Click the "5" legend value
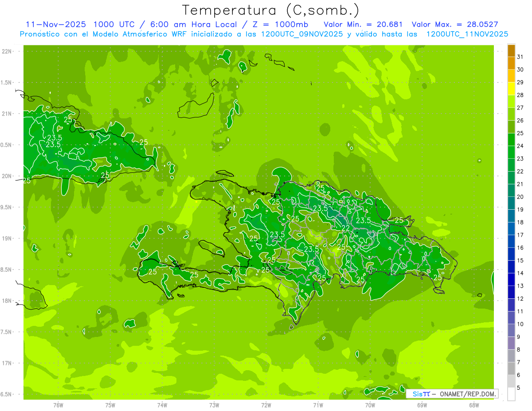532x411 pixels. pyautogui.click(x=519, y=388)
